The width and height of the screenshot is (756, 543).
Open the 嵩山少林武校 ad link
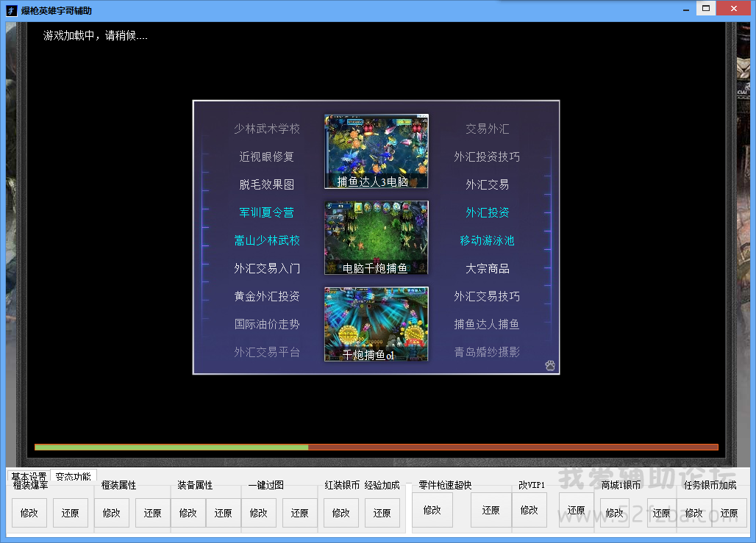click(267, 240)
